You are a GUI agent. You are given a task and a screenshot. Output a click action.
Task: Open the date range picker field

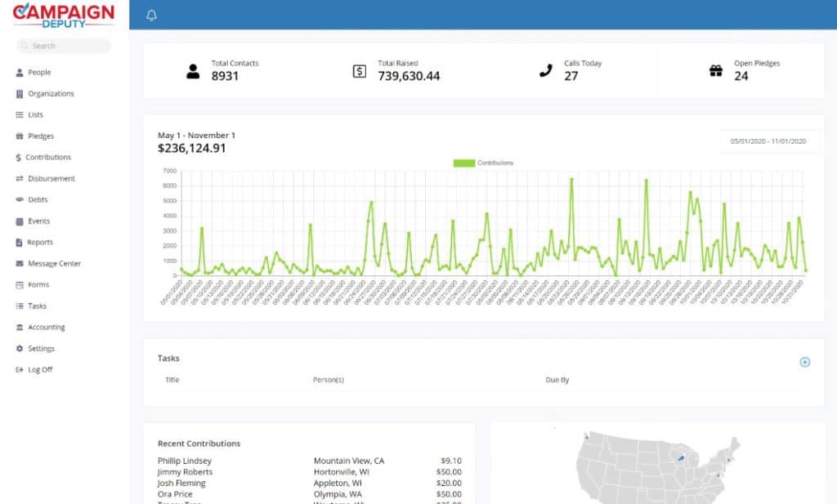(x=768, y=141)
